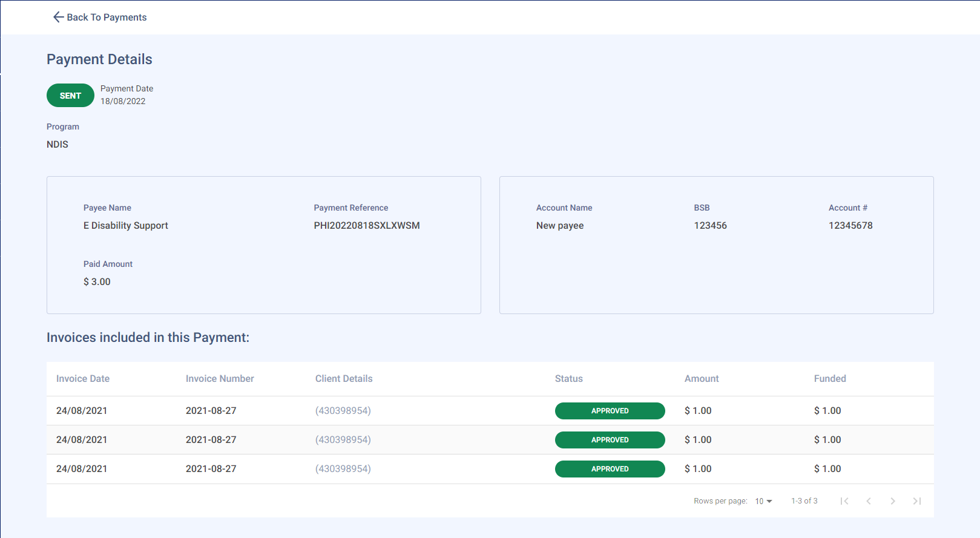Sort by Invoice Number column header

(220, 379)
